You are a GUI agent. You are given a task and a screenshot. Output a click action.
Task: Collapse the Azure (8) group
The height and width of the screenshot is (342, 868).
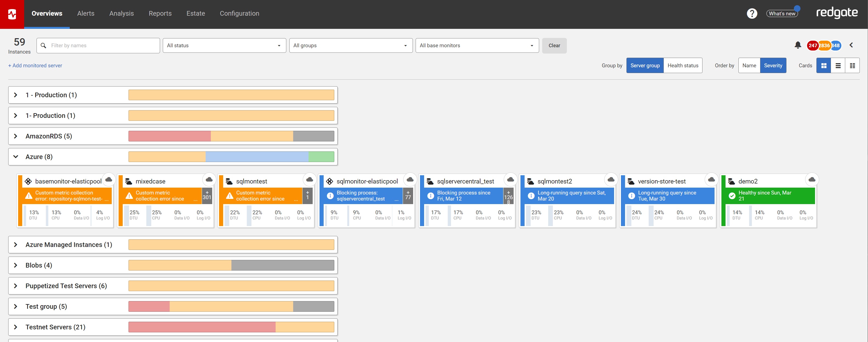click(x=15, y=157)
